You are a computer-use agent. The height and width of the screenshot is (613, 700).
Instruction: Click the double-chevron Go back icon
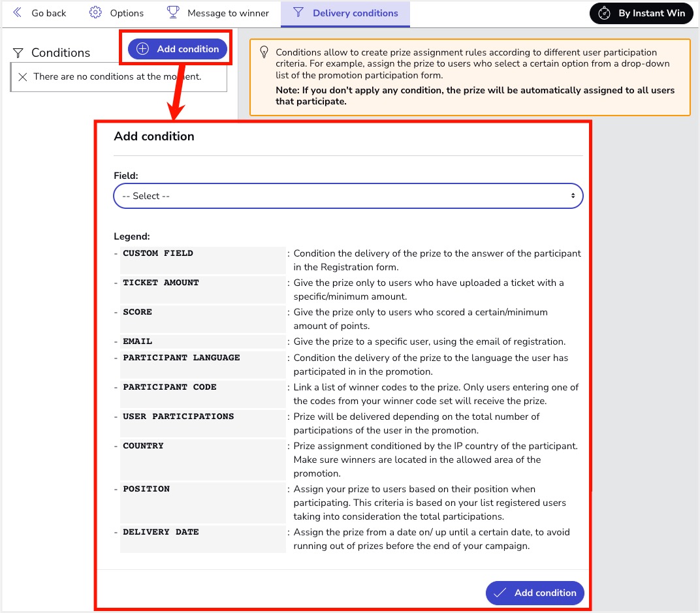coord(18,13)
